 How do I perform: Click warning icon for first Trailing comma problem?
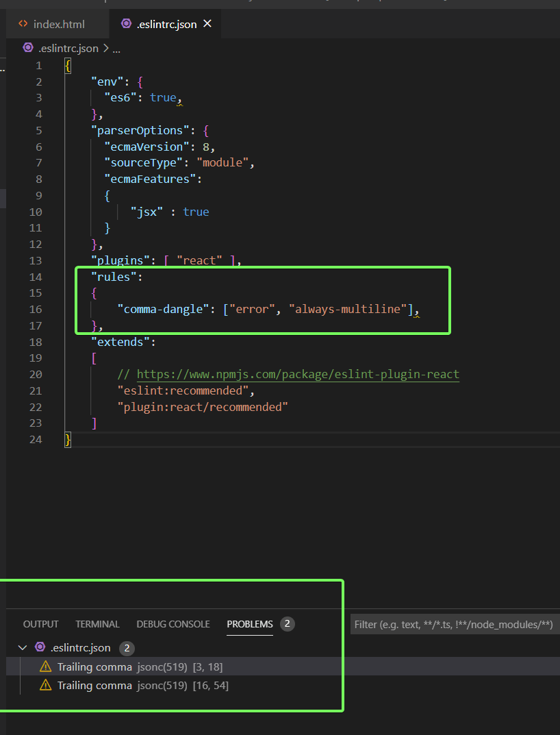pos(44,666)
